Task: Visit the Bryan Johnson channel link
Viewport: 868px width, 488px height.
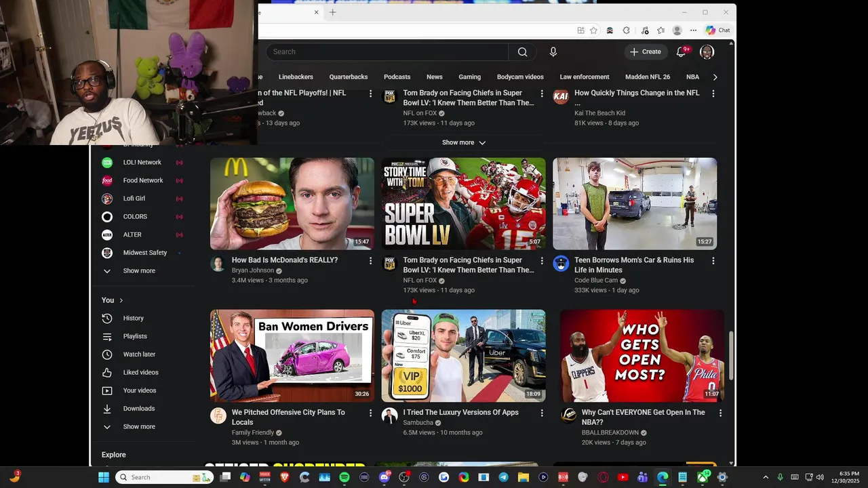Action: coord(253,270)
